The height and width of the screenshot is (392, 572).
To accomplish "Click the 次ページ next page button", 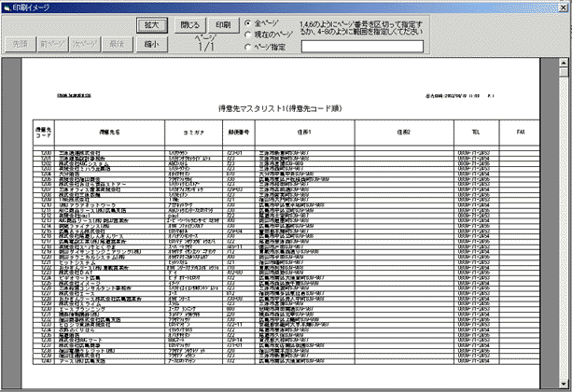I will click(x=85, y=45).
